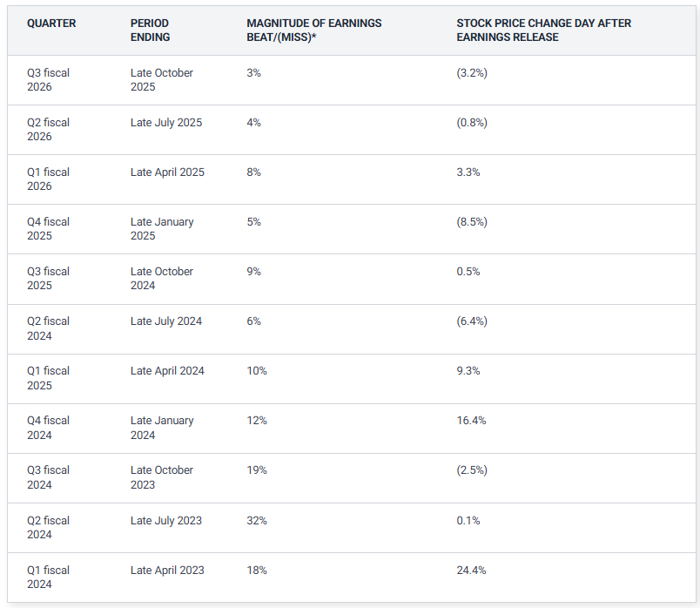
Task: Click the 16.4% stock price change
Action: [471, 421]
